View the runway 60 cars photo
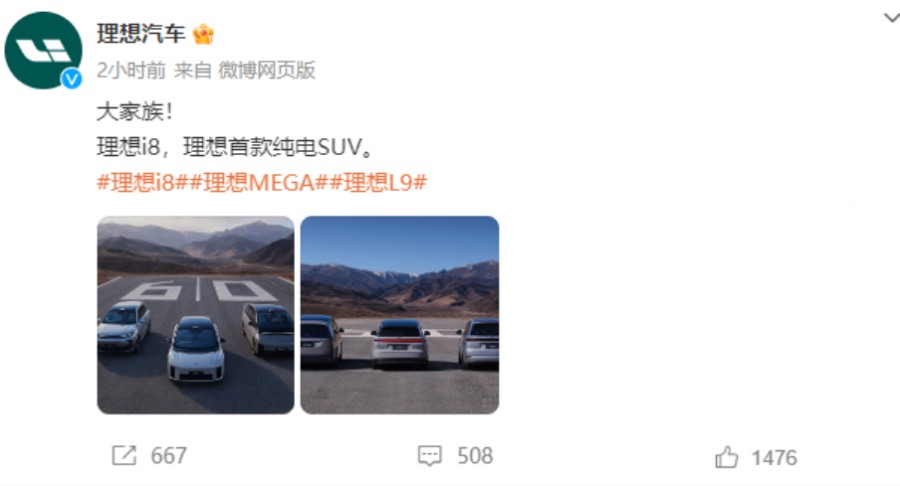The image size is (900, 486). pos(196,315)
